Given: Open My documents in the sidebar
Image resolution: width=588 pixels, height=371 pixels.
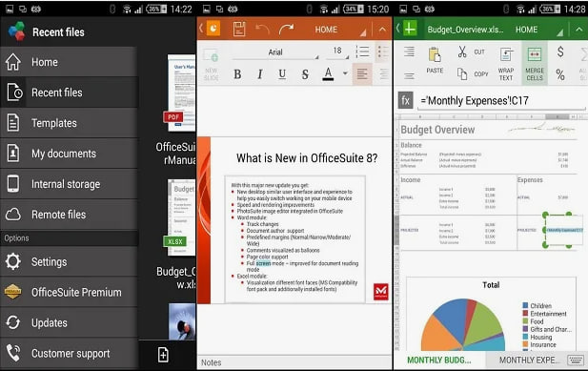Looking at the screenshot, I should coord(70,154).
